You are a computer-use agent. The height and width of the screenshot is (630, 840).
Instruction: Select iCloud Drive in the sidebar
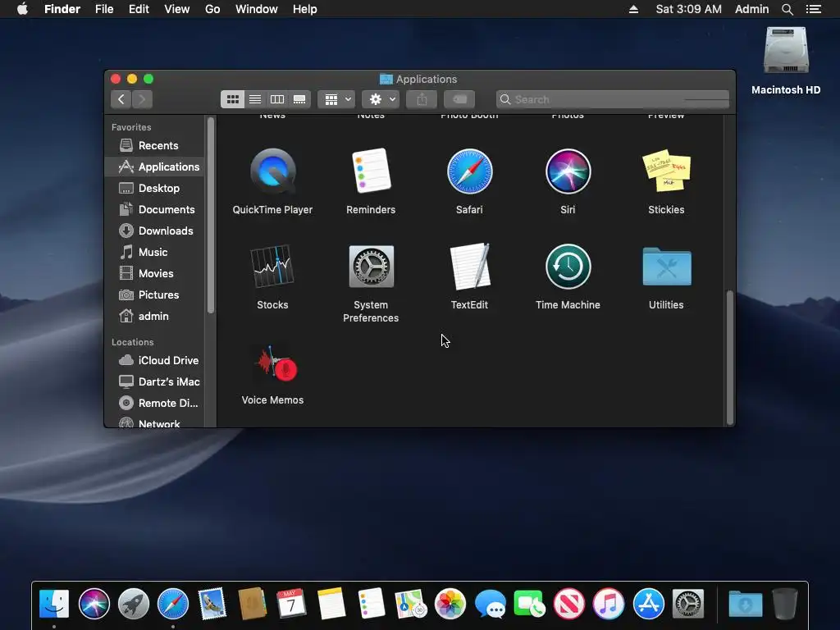pyautogui.click(x=155, y=360)
